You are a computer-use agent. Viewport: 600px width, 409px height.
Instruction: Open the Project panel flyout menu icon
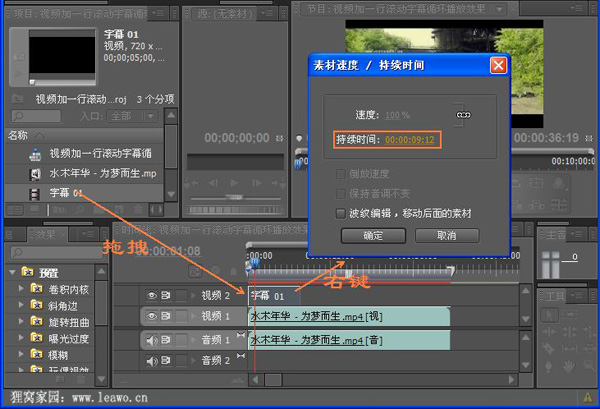click(x=158, y=13)
